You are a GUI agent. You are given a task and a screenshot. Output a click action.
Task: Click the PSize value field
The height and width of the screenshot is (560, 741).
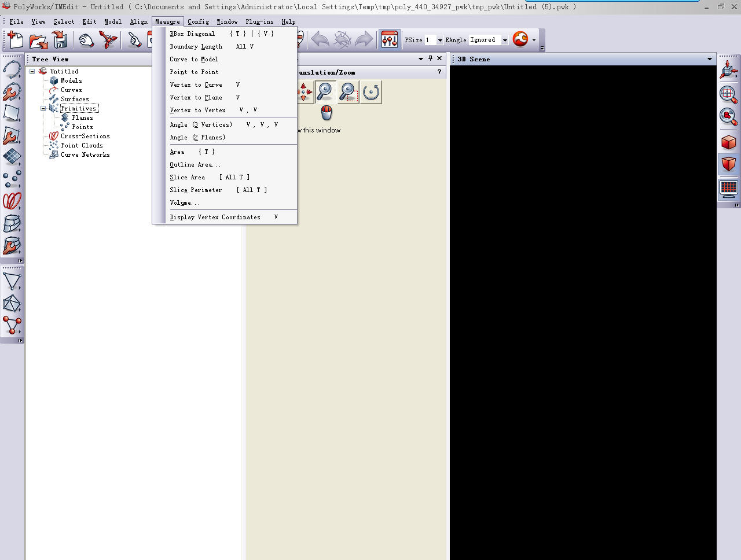[x=430, y=40]
